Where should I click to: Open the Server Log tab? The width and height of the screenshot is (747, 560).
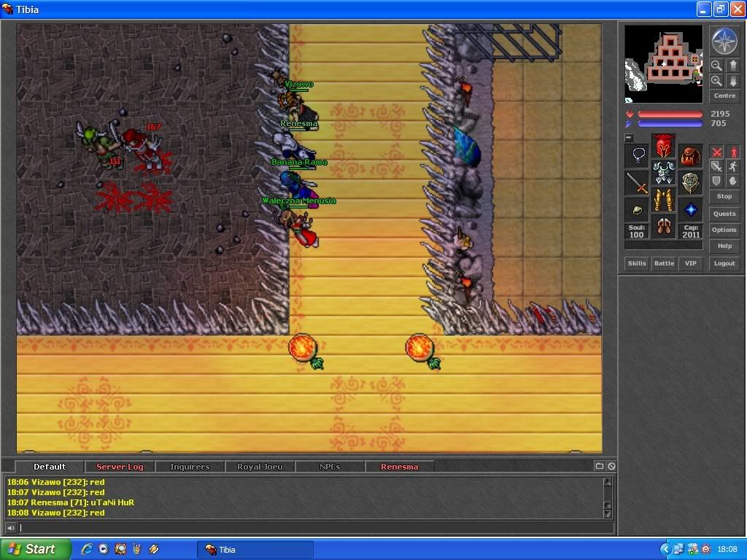120,467
